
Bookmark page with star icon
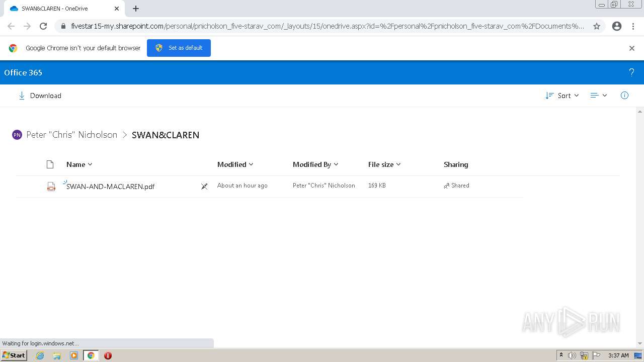tap(597, 26)
